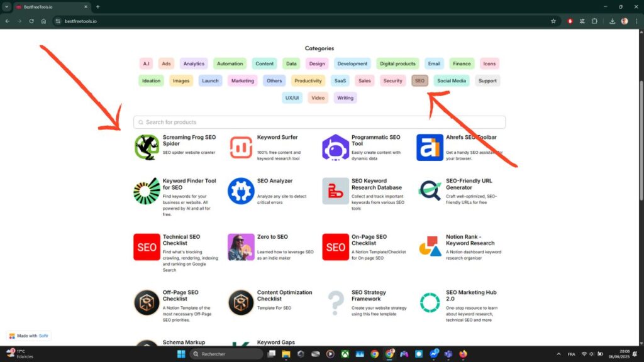Image resolution: width=644 pixels, height=362 pixels.
Task: Select the Development category
Action: tap(352, 63)
